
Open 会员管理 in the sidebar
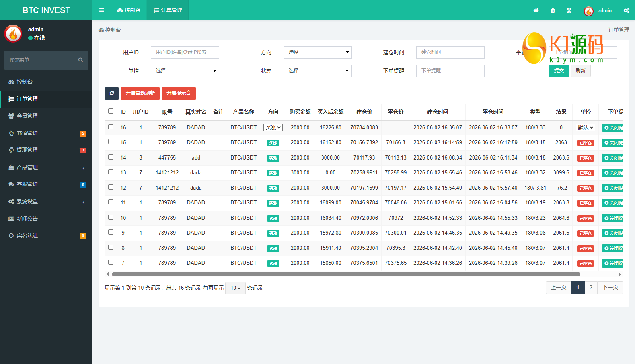(x=46, y=116)
